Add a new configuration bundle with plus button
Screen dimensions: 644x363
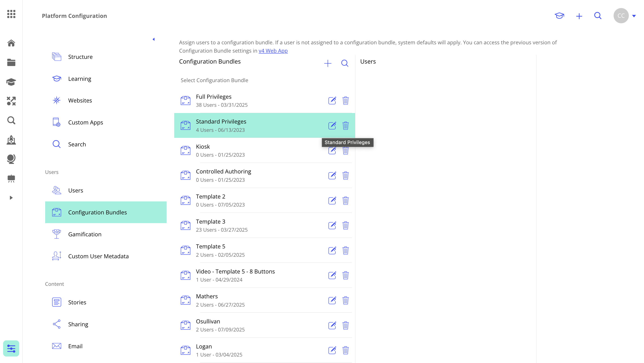(x=328, y=63)
